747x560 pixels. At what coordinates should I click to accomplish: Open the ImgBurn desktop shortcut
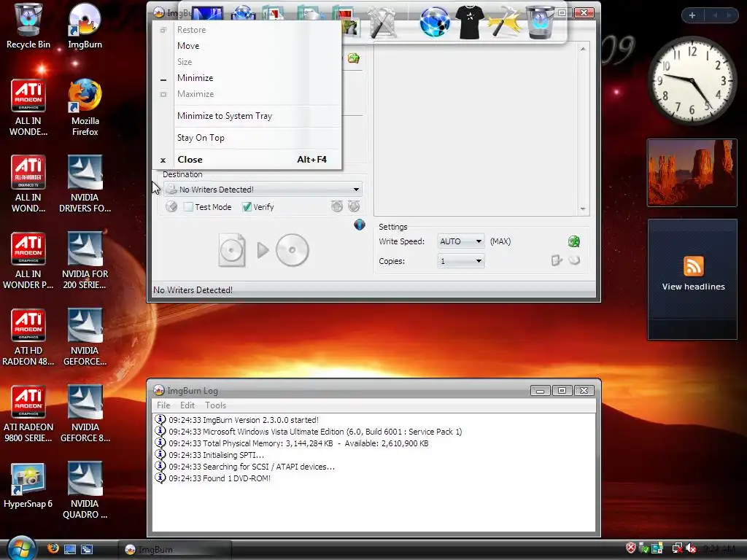click(x=85, y=27)
